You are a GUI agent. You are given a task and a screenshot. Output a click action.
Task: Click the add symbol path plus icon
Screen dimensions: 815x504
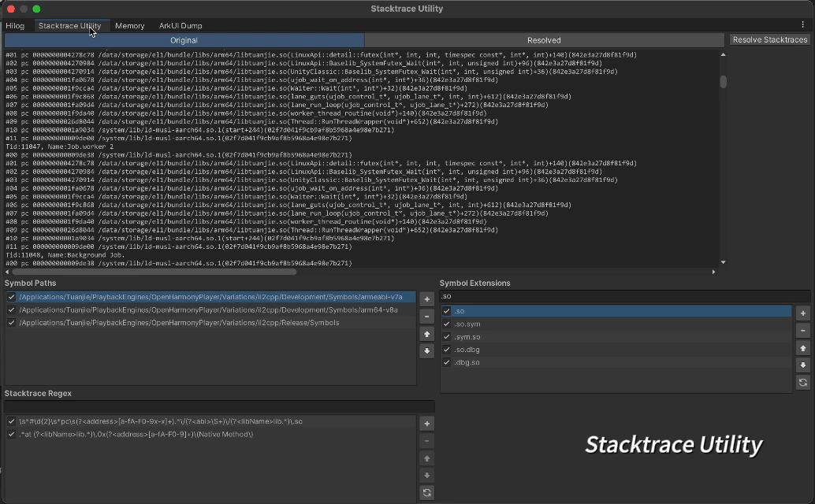(426, 298)
